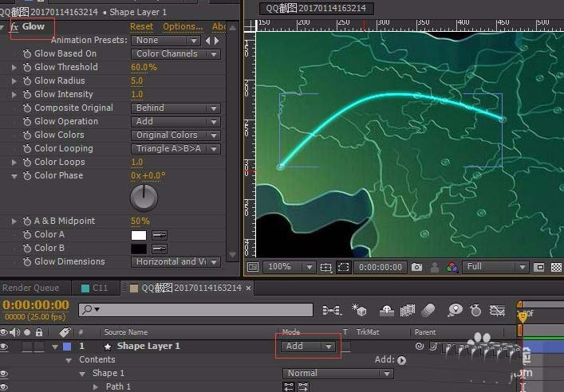Click the snapshot camera icon in viewer
The height and width of the screenshot is (392, 564).
tap(416, 267)
